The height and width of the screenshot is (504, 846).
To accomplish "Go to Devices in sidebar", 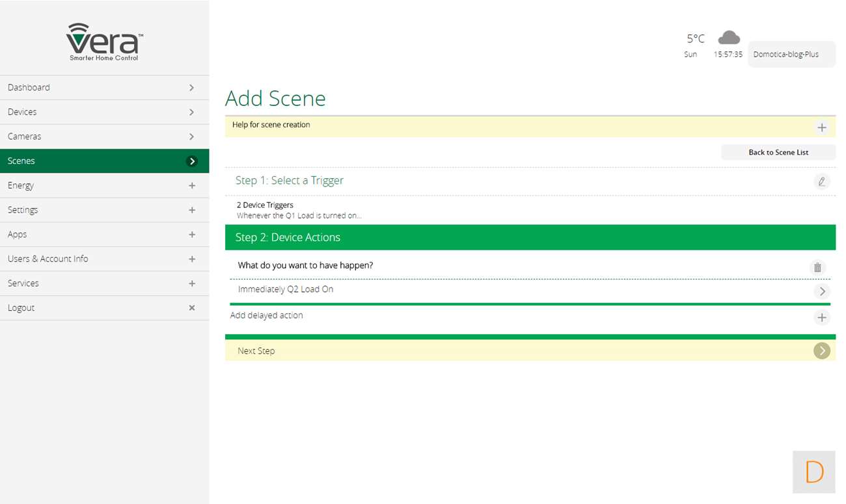I will 104,113.
